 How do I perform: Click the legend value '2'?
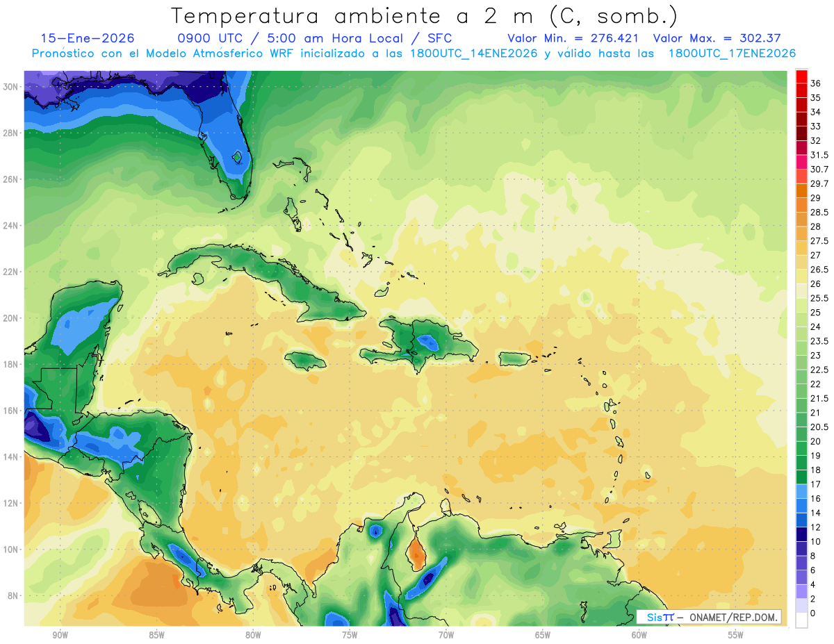[813, 599]
